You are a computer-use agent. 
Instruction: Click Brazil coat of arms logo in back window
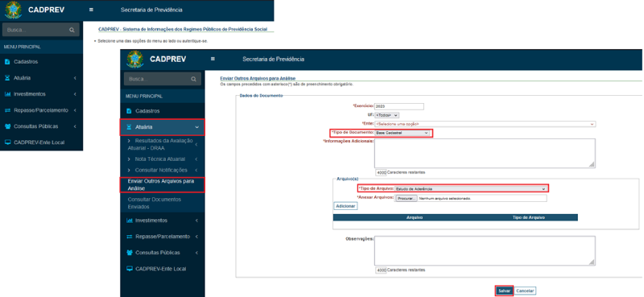(13, 10)
